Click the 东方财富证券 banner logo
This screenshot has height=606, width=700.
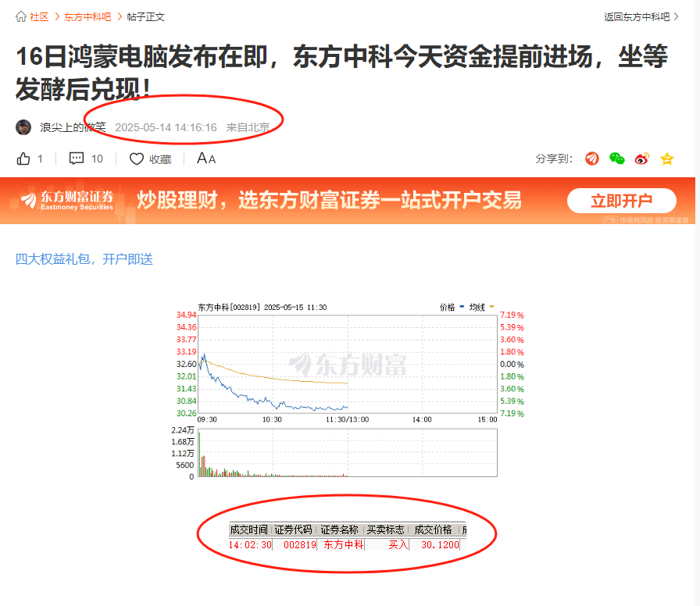click(x=67, y=200)
